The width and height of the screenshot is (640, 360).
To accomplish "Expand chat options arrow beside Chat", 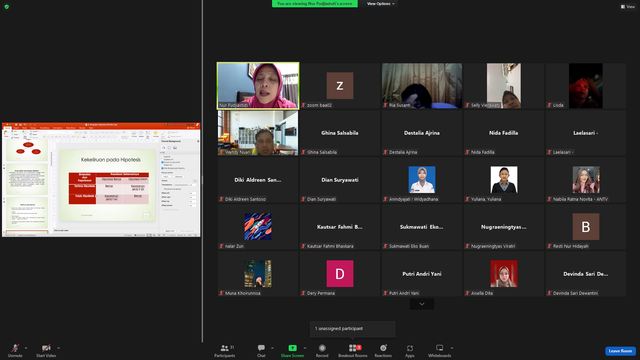I will (272, 348).
